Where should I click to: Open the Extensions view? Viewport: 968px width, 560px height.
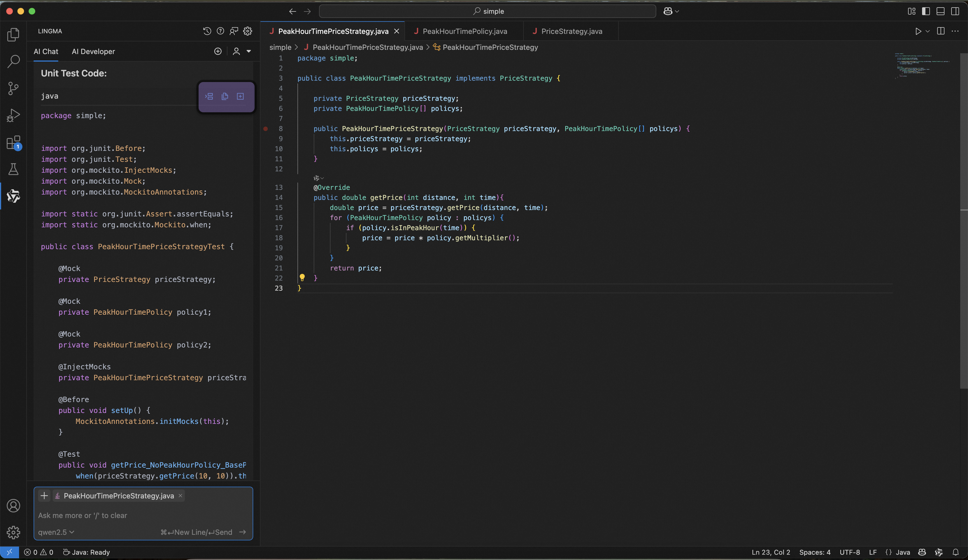click(13, 143)
